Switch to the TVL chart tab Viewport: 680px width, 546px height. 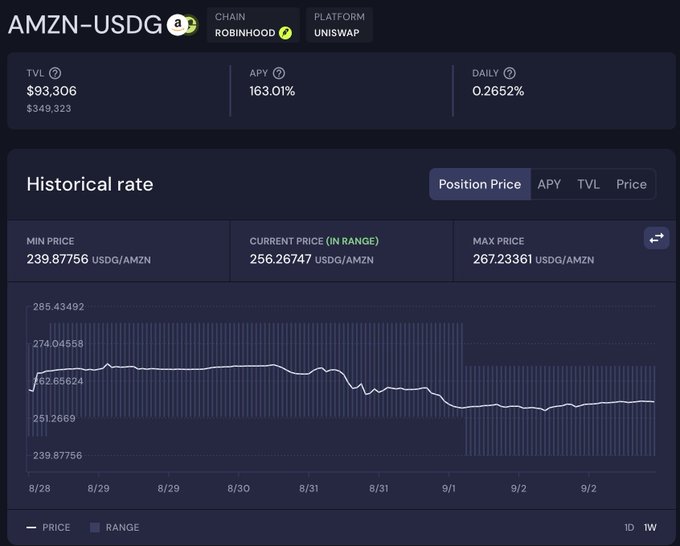tap(588, 184)
